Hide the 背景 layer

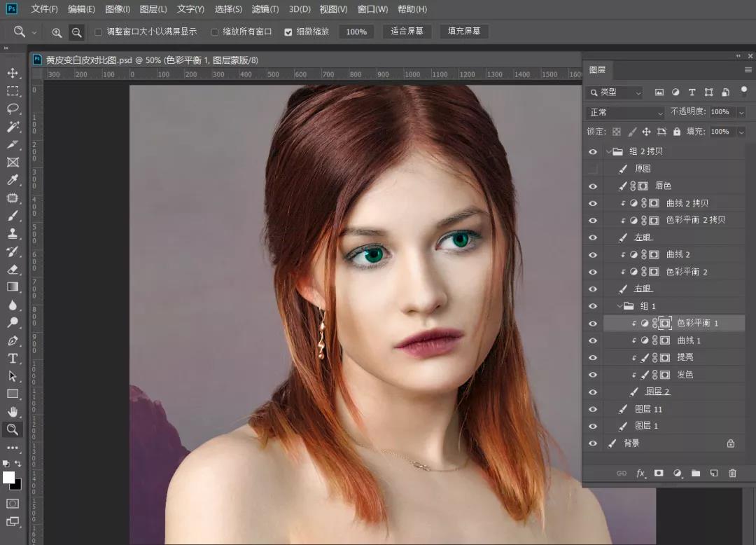593,443
